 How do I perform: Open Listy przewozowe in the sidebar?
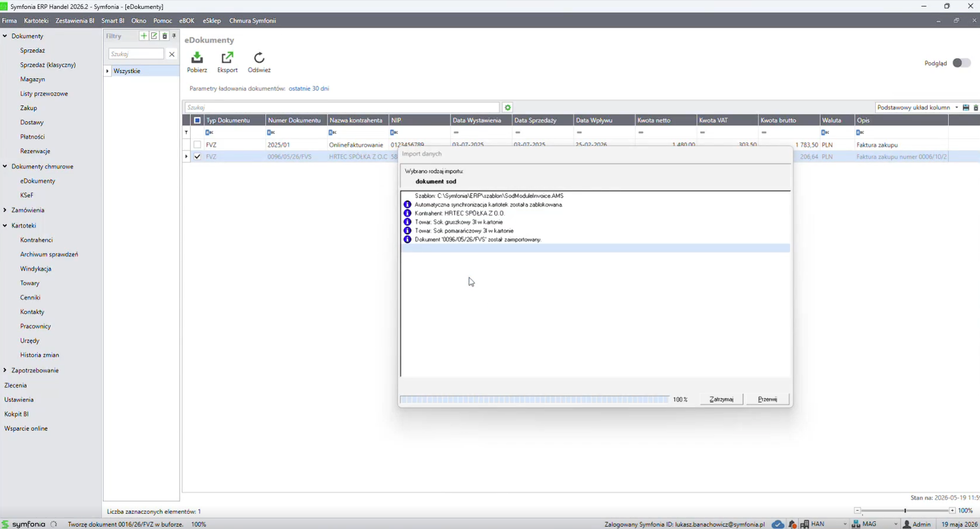[44, 94]
